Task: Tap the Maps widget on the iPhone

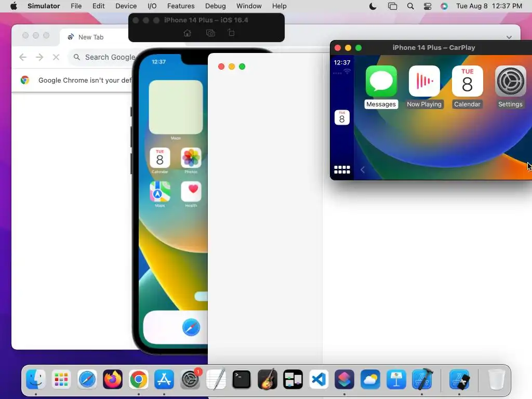Action: coord(176,107)
